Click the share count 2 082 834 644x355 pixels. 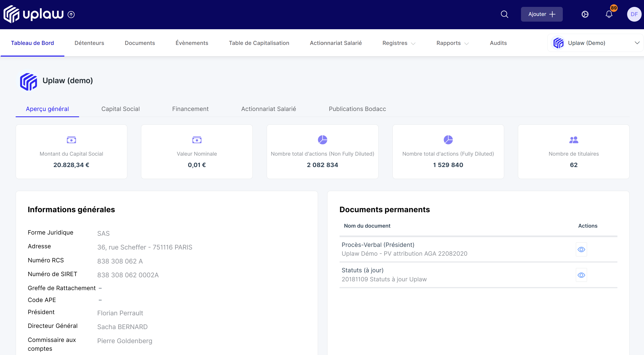[322, 165]
